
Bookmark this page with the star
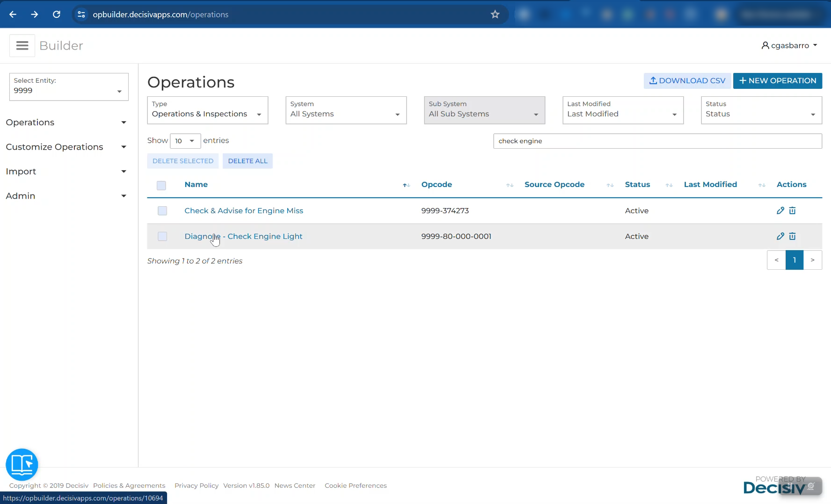tap(495, 14)
